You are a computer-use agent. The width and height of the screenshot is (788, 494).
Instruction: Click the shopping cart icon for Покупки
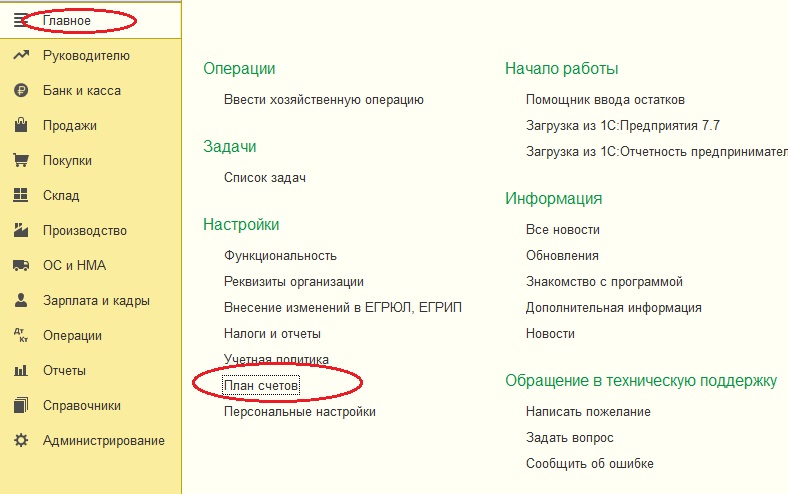21,160
